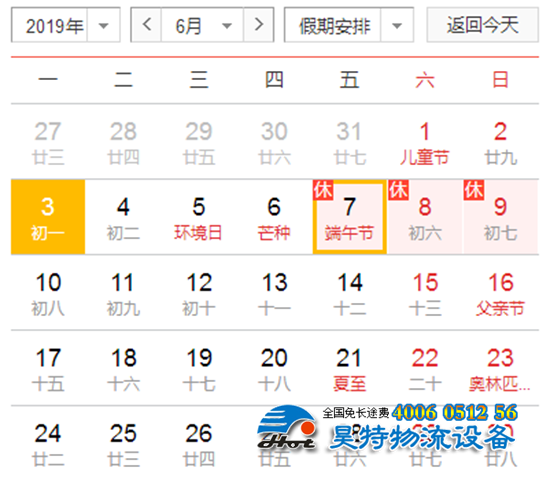Click the 休 badge on June 8
The width and height of the screenshot is (550, 490).
(398, 190)
